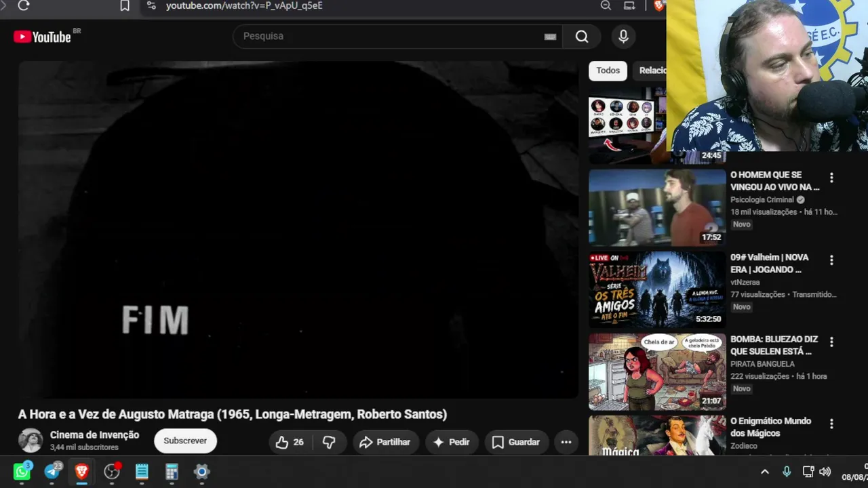868x488 pixels.
Task: Open the O HOMEM QUE SE VINGOU thumbnail
Action: click(x=657, y=207)
